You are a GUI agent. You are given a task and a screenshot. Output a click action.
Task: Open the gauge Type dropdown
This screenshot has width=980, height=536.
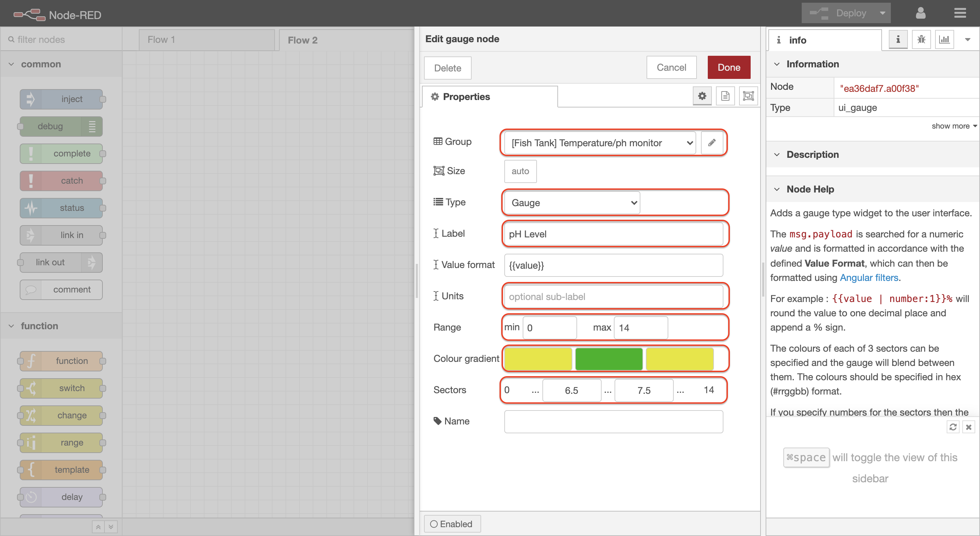click(572, 203)
